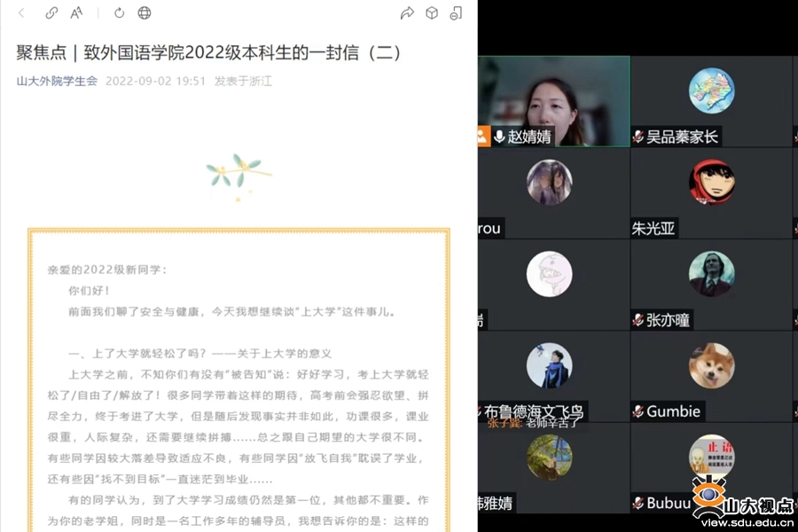Open the more options page icon
The width and height of the screenshot is (798, 532).
pos(456,13)
